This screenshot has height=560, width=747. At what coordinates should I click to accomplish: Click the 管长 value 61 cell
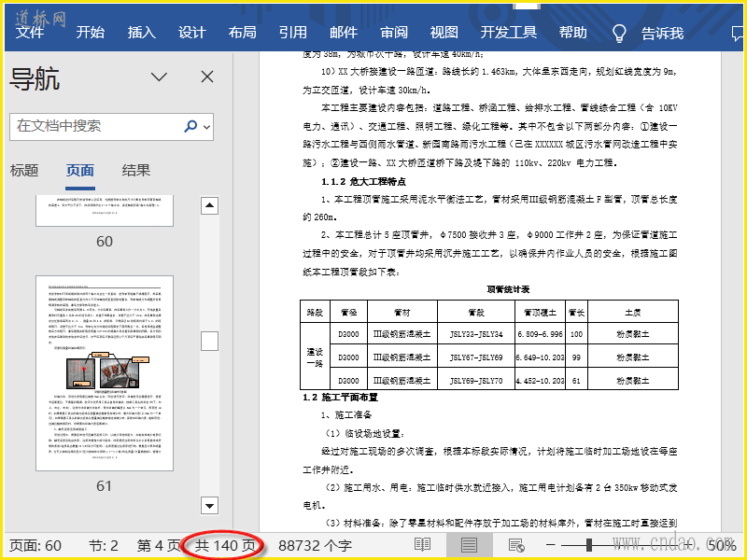[x=576, y=381]
